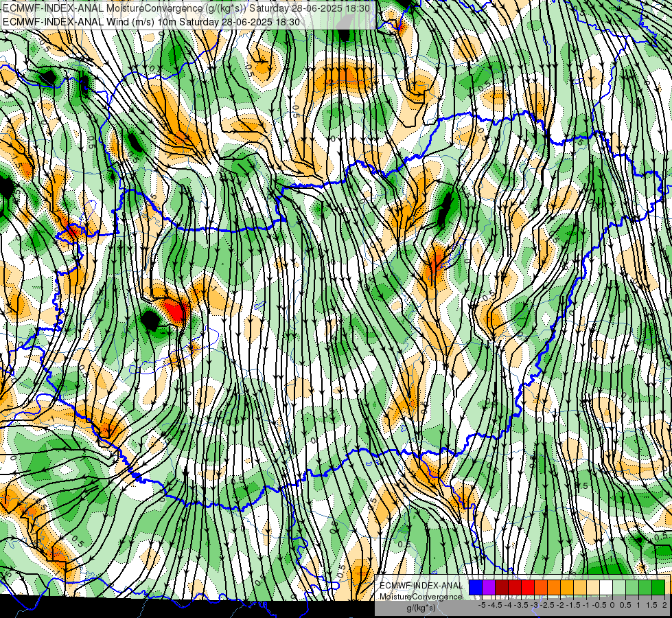Click the purple legend color swatch
The width and height of the screenshot is (672, 618).
(489, 587)
